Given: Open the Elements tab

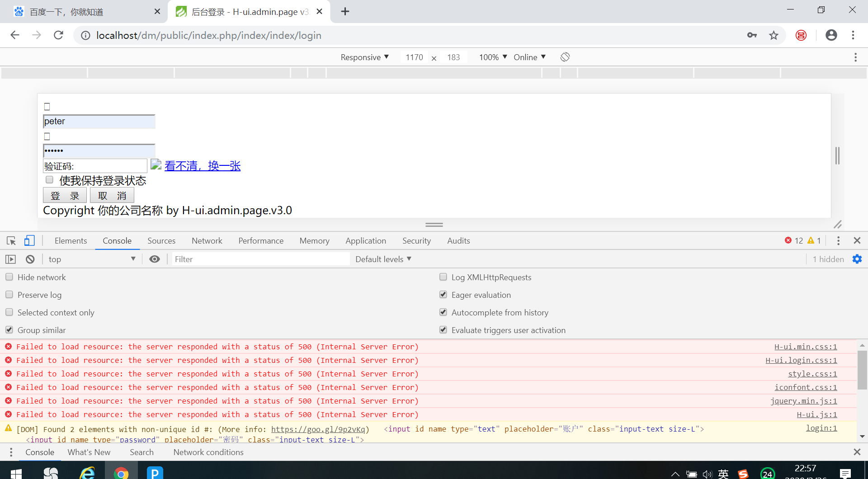Looking at the screenshot, I should coord(71,241).
